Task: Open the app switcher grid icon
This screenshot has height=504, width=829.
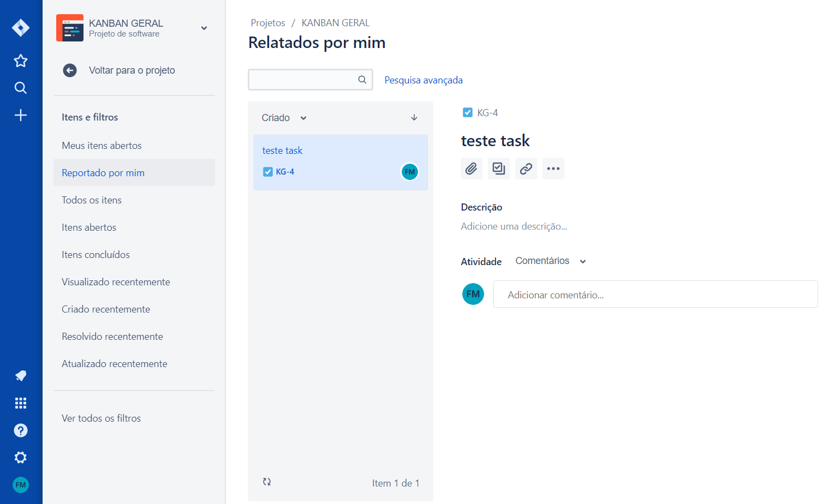Action: [21, 403]
